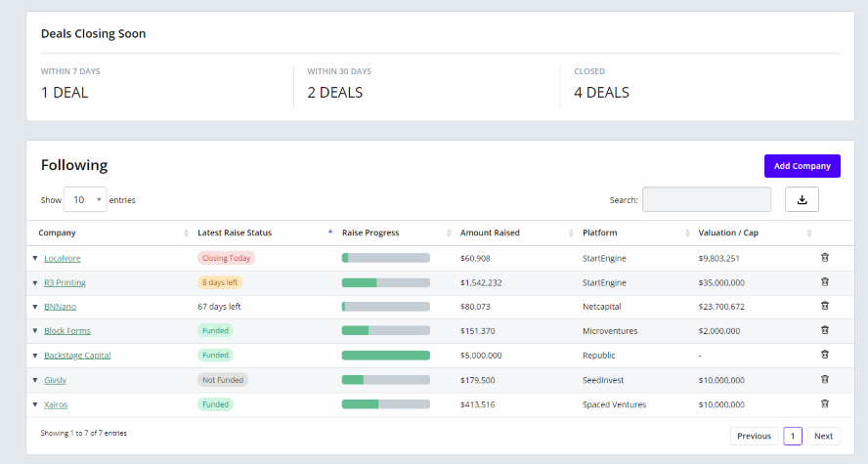Open the Localvore company link

coord(62,258)
